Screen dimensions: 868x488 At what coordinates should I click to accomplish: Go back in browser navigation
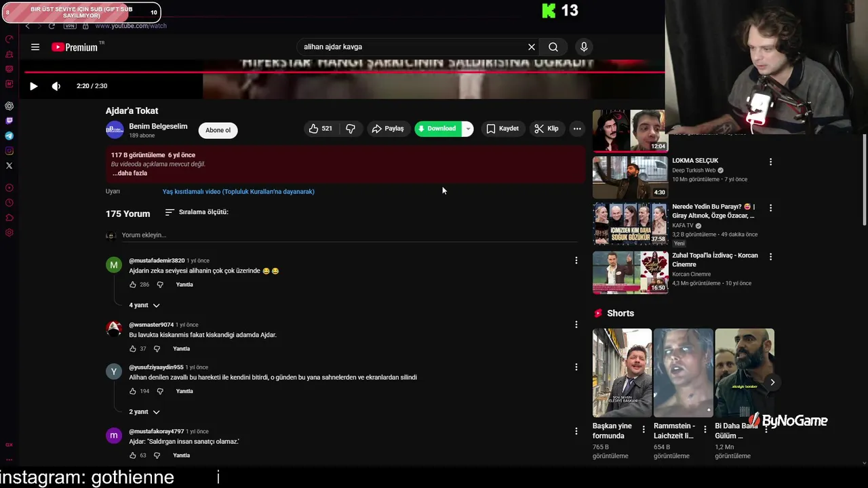click(27, 26)
